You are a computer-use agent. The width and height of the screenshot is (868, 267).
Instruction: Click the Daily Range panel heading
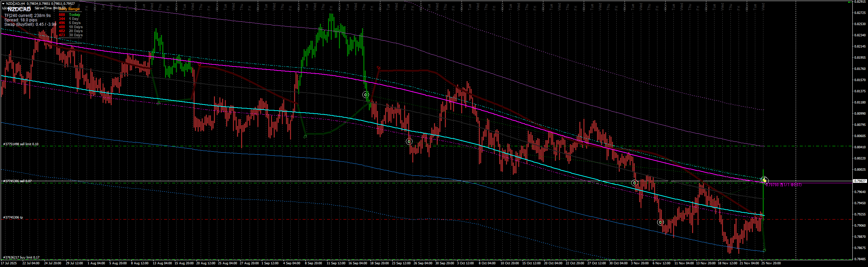[x=69, y=9]
